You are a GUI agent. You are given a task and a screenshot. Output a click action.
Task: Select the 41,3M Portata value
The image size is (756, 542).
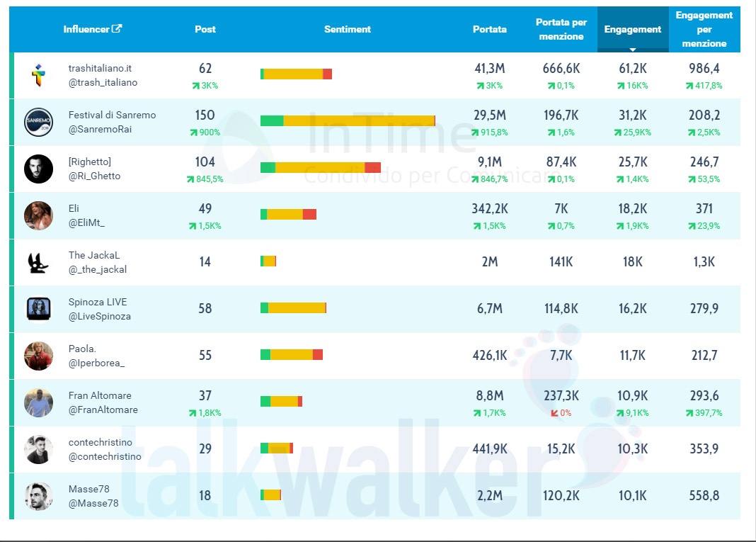tap(489, 69)
